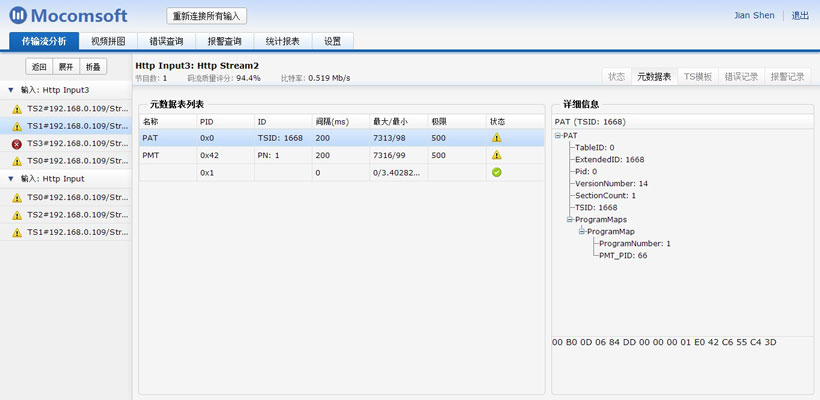
Task: Click the 最大/最小 column header
Action: click(x=398, y=121)
